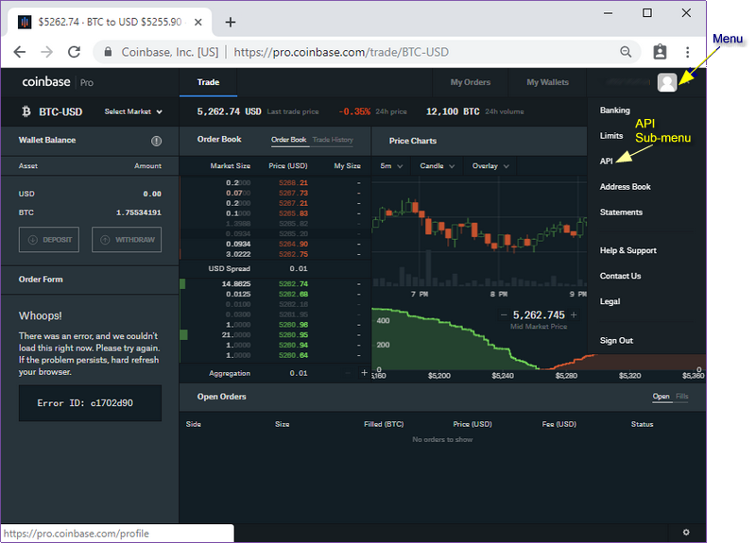Click the browser forward arrow
756x543 pixels.
click(x=46, y=52)
